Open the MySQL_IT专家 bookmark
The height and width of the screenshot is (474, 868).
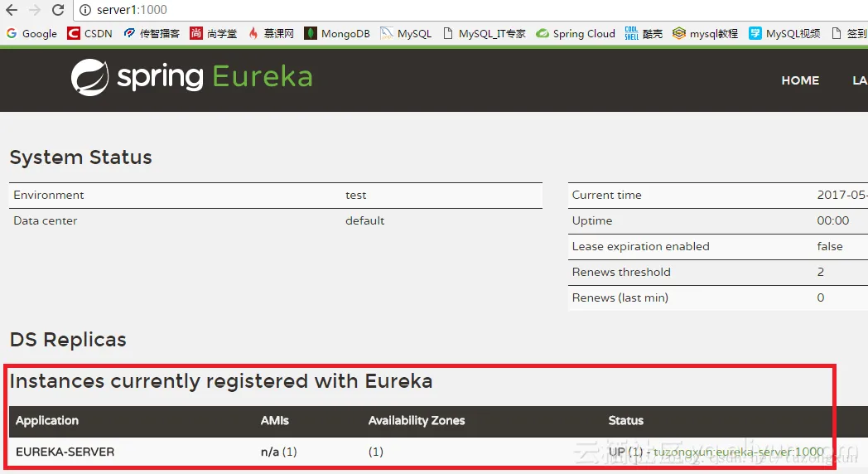(485, 34)
